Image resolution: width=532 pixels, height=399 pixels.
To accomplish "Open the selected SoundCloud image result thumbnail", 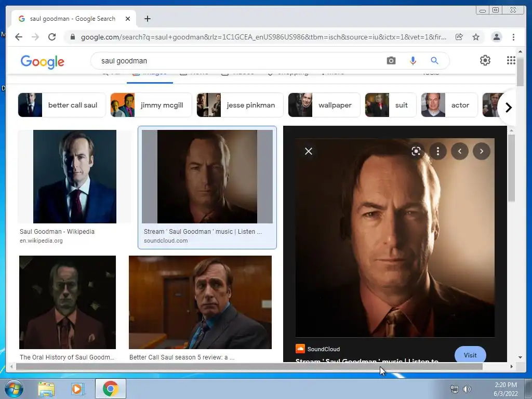I will pos(207,177).
